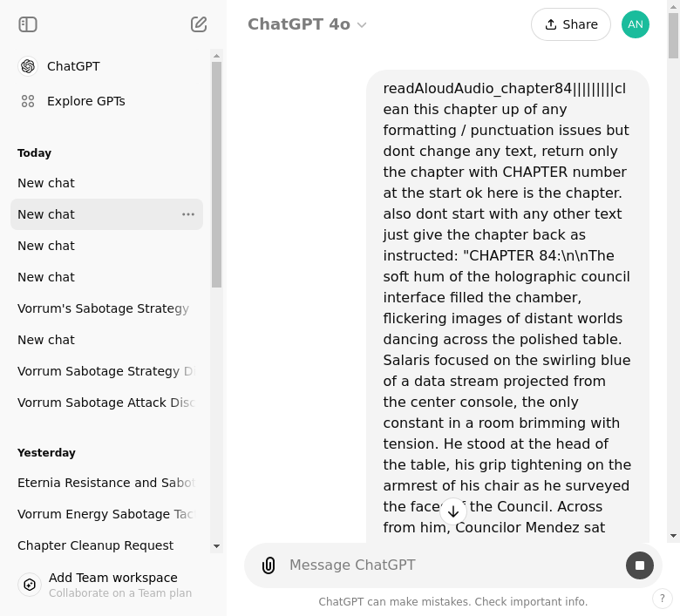This screenshot has width=680, height=616.
Task: Select Eternia Resistance chat from Yesterday
Action: [105, 483]
